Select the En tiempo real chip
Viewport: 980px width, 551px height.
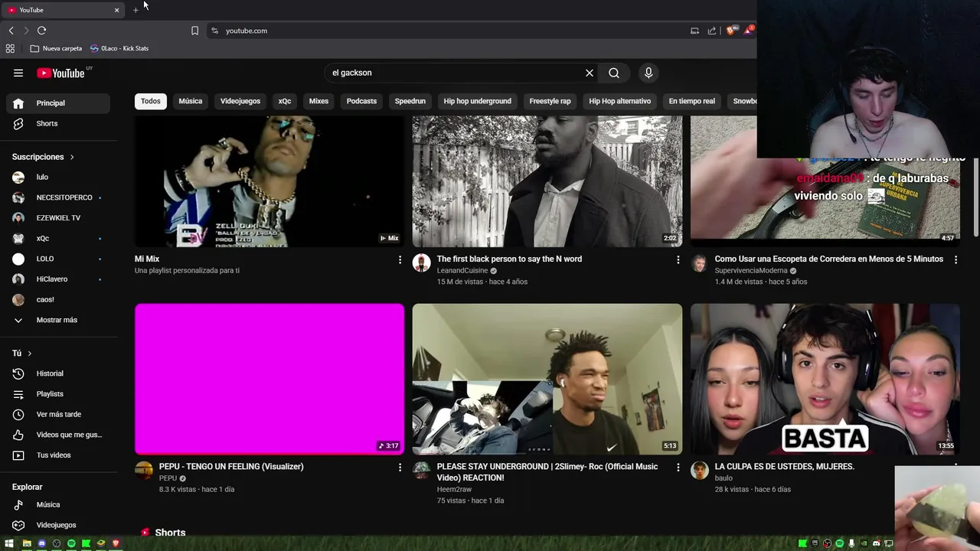692,101
